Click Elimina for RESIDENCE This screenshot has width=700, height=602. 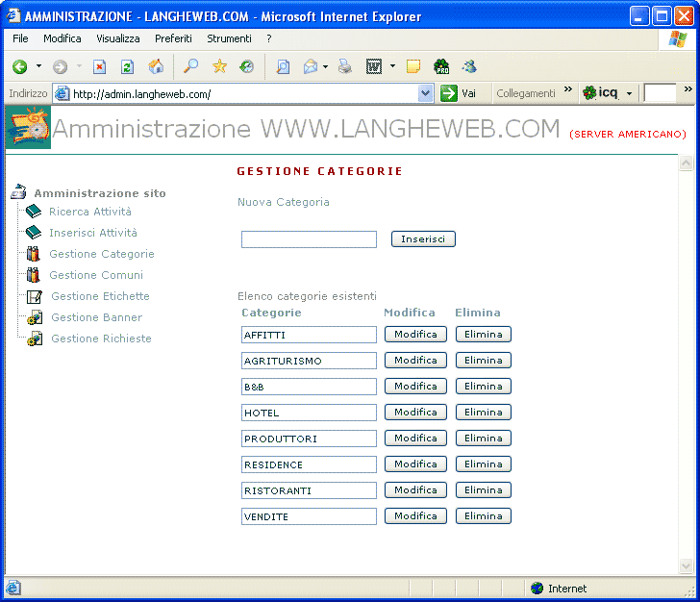pos(484,464)
